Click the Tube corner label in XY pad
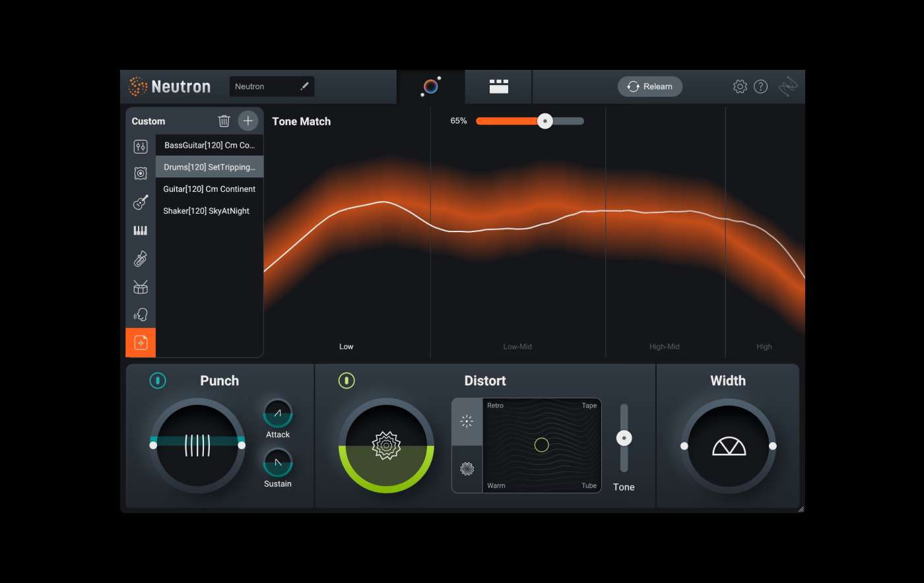The height and width of the screenshot is (583, 924). tap(589, 485)
